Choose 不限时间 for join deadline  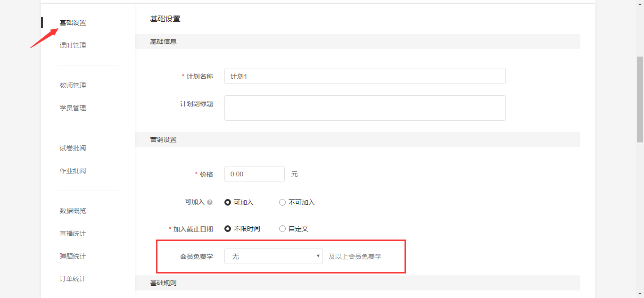(228, 229)
